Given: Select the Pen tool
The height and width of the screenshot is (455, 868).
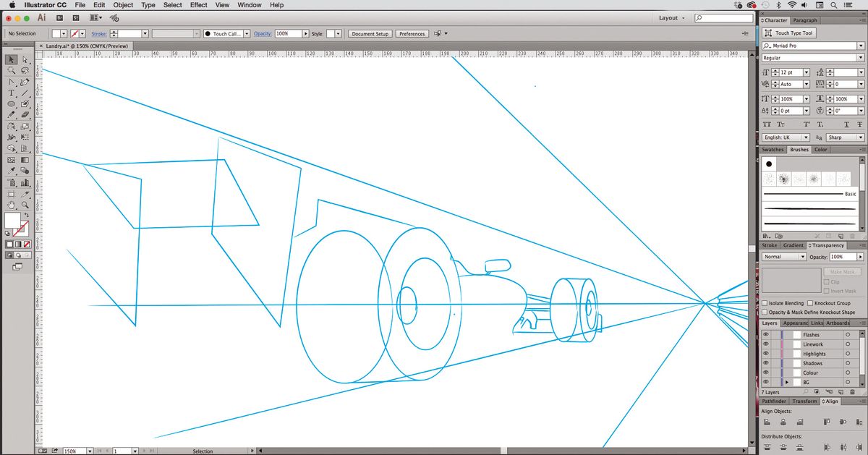Looking at the screenshot, I should (25, 82).
